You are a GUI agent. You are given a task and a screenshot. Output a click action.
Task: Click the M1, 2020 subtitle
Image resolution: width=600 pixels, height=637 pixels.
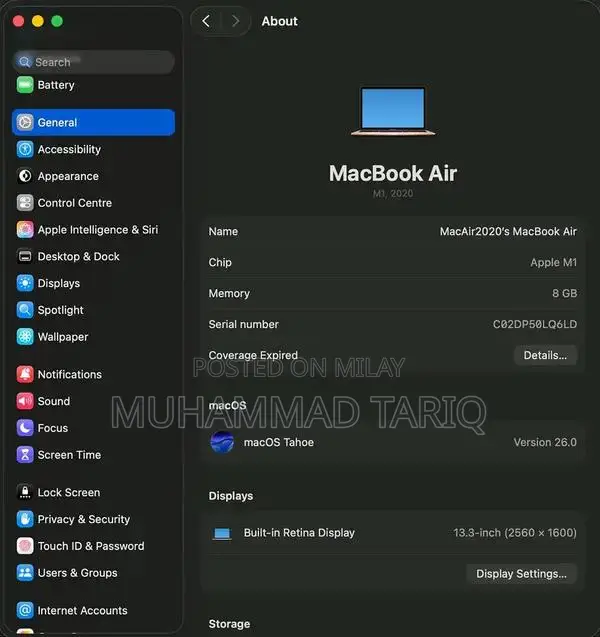pyautogui.click(x=393, y=193)
